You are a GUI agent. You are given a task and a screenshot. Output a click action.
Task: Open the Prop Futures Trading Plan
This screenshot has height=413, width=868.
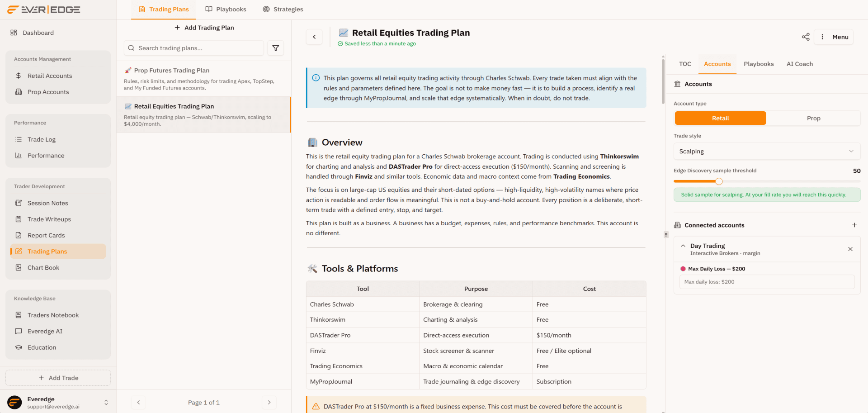tap(204, 79)
